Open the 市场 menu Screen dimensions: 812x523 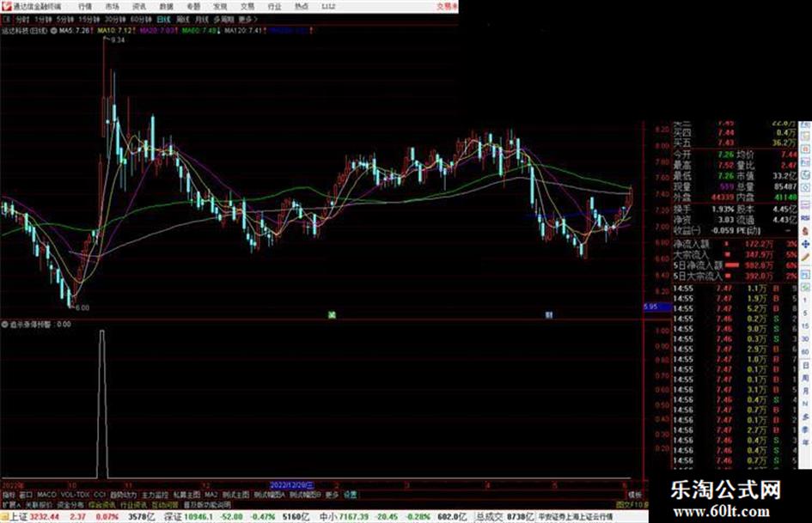(112, 7)
